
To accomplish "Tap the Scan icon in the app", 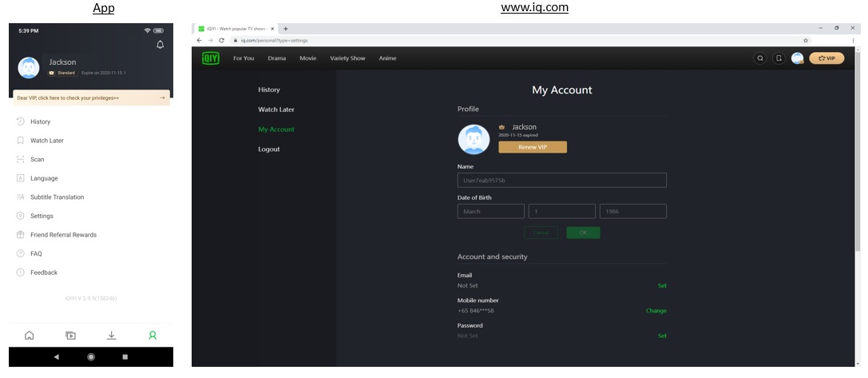I will click(x=21, y=159).
